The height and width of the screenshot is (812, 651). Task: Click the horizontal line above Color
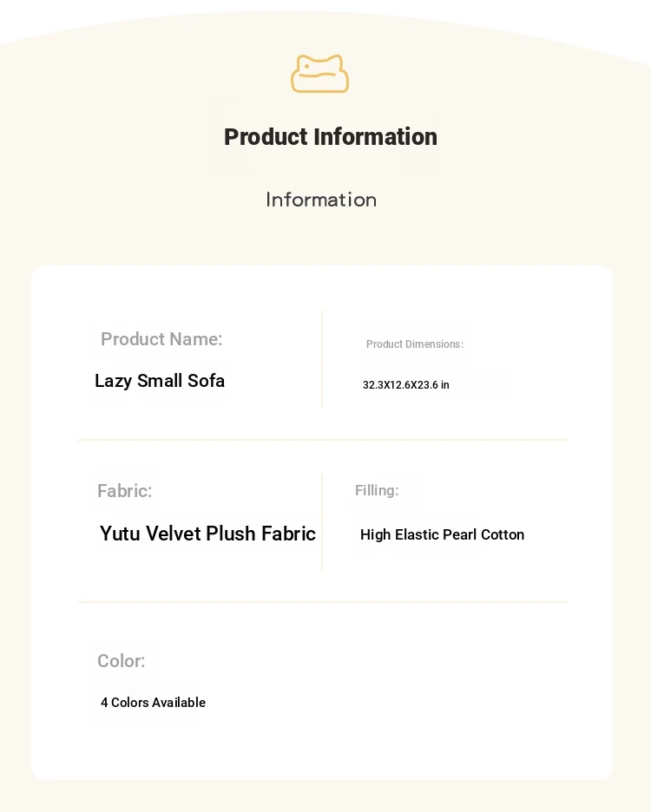323,602
